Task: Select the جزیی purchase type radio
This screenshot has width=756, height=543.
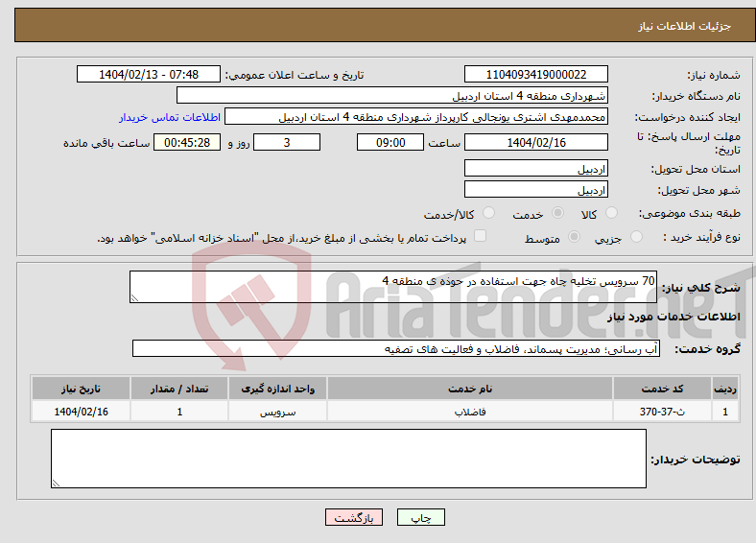Action: [x=636, y=236]
